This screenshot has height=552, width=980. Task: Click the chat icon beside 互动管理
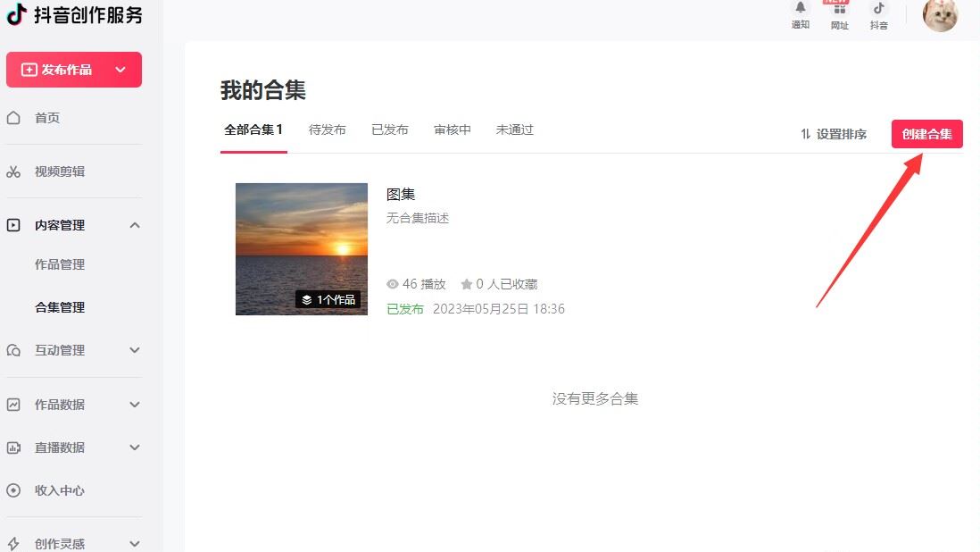(x=13, y=350)
